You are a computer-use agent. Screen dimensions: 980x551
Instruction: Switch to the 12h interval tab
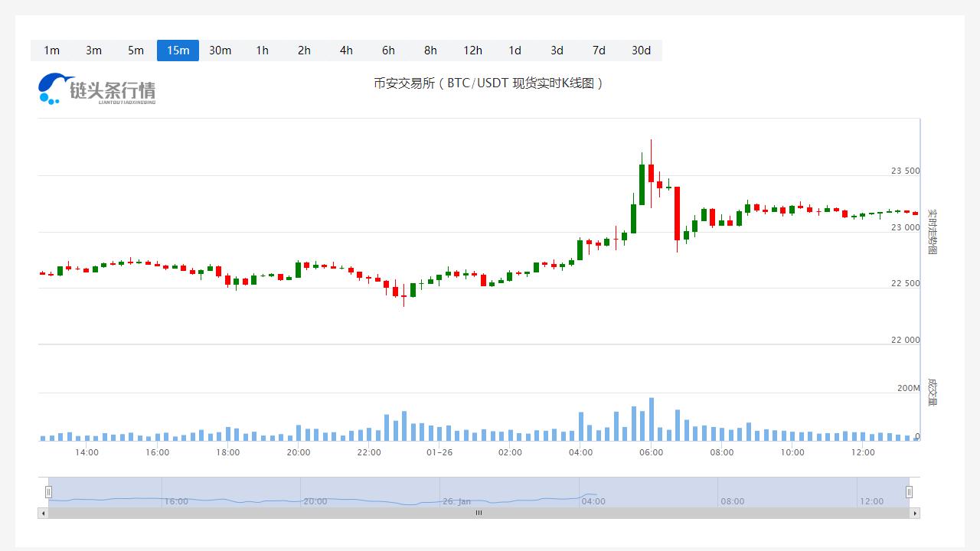click(x=472, y=51)
